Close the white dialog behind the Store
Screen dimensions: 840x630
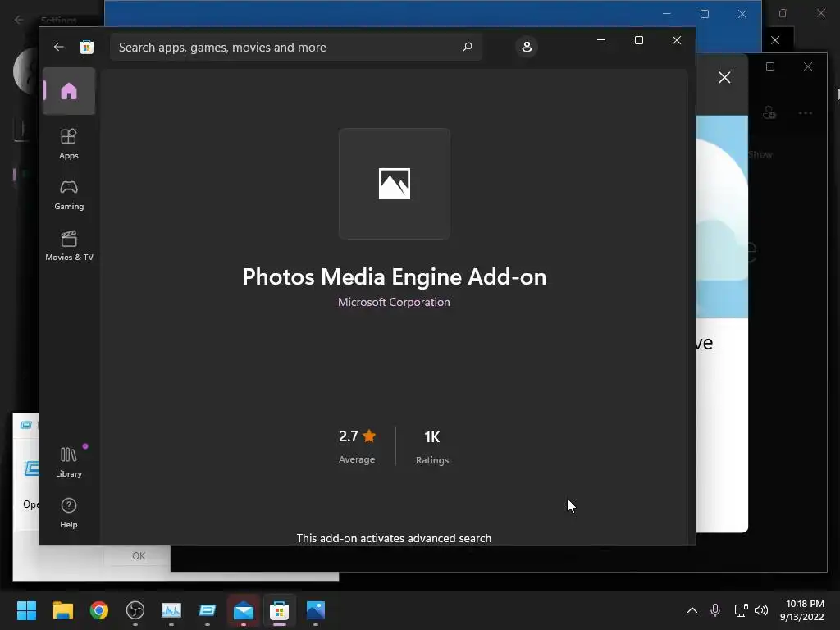724,78
